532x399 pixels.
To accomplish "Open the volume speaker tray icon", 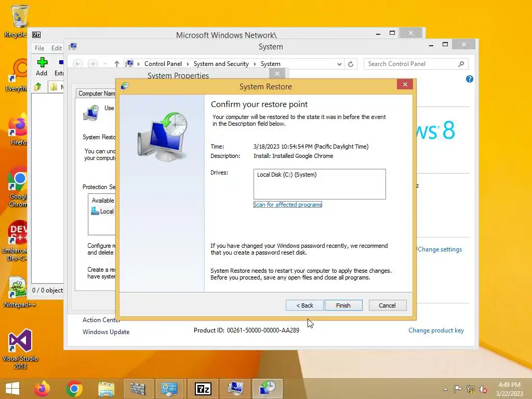I will (x=483, y=389).
